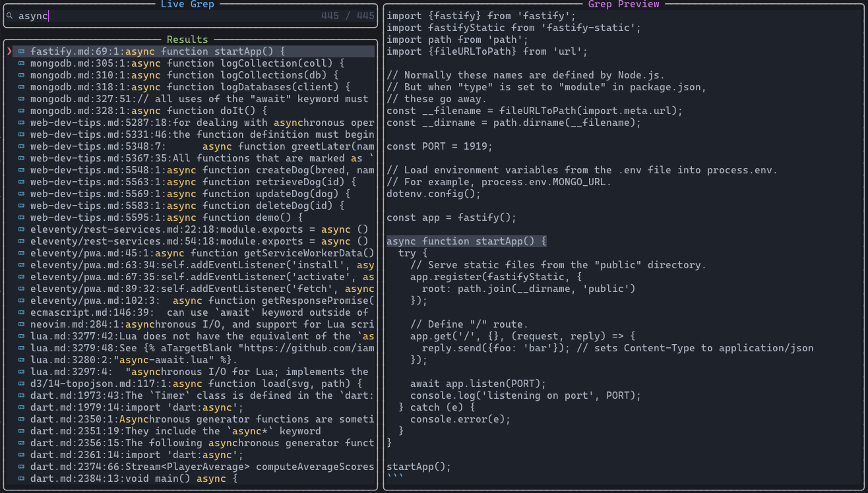
Task: Click file icon beside d3/14-topojson.md:117 result
Action: click(x=22, y=384)
